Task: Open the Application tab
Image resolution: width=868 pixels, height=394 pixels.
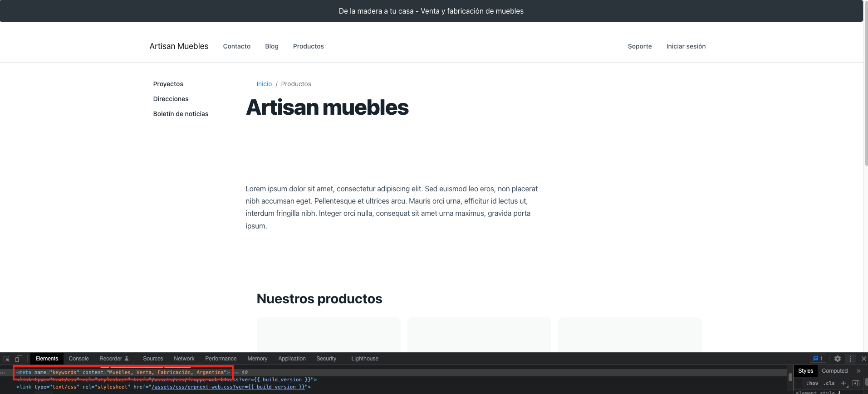Action: (292, 359)
